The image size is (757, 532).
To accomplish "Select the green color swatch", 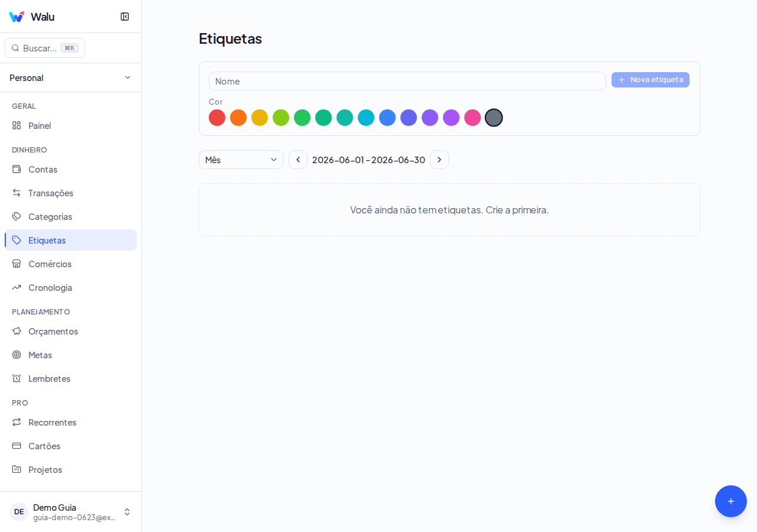I will [302, 118].
